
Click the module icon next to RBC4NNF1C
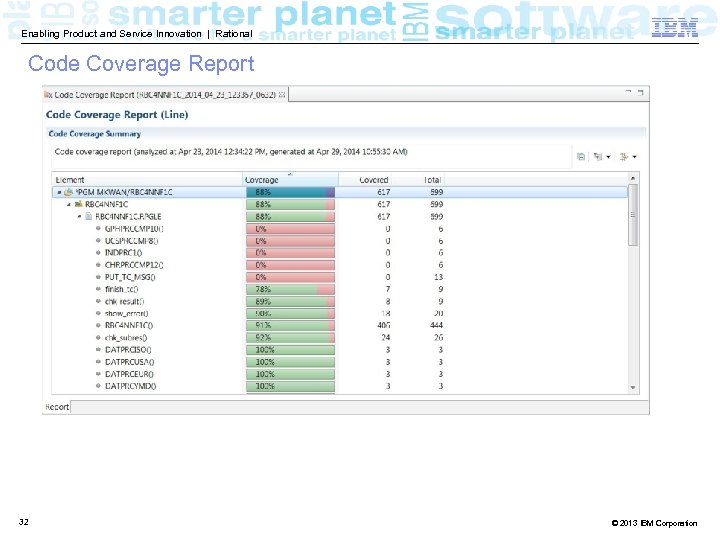[x=79, y=204]
